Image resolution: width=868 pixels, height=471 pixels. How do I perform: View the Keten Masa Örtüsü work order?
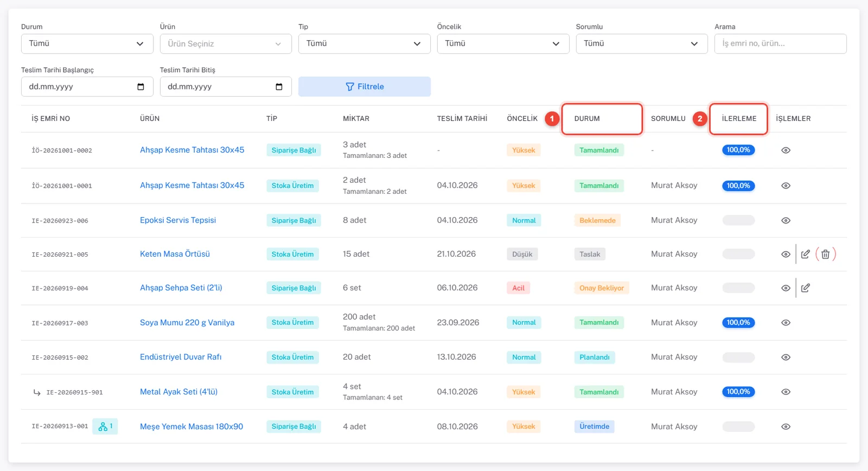786,254
